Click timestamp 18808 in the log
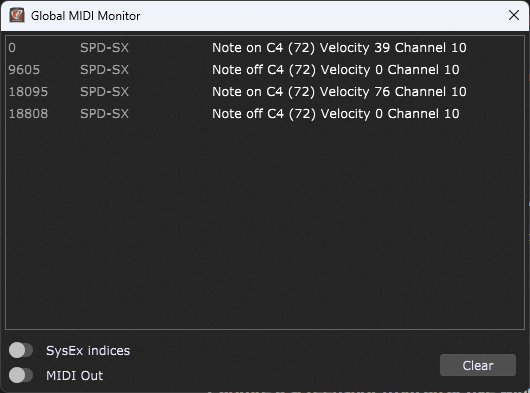The image size is (530, 393). pyautogui.click(x=28, y=114)
